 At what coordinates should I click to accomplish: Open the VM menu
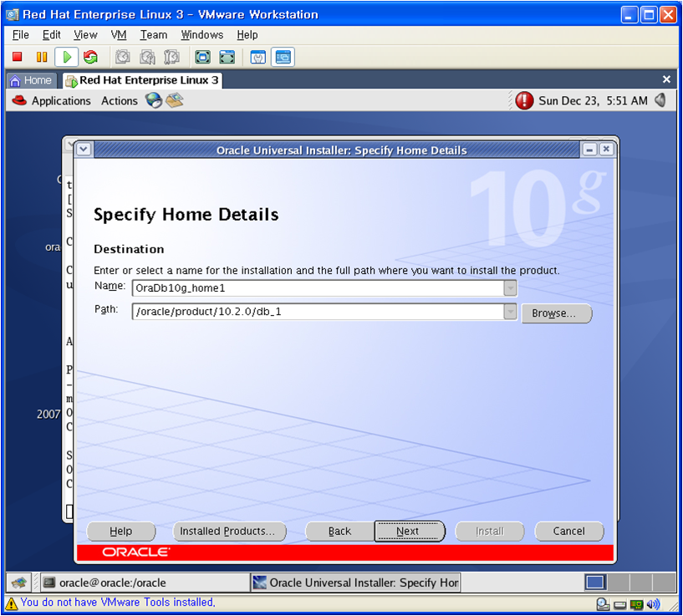119,35
